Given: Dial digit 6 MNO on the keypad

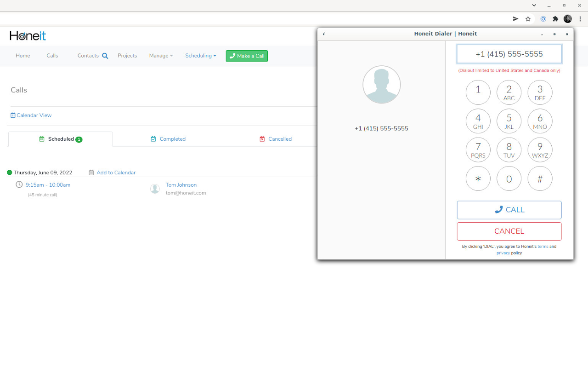Looking at the screenshot, I should click(540, 121).
